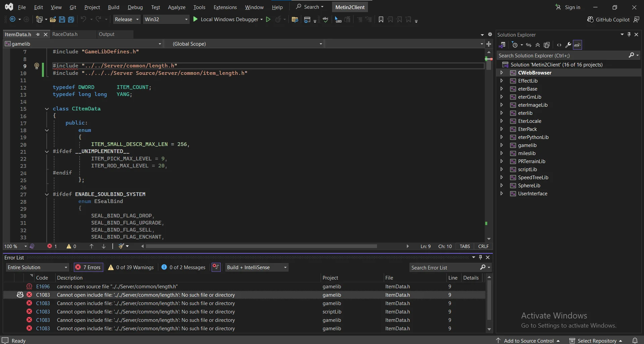Click Sync with Active Document icon
This screenshot has height=344, width=644.
tap(529, 45)
